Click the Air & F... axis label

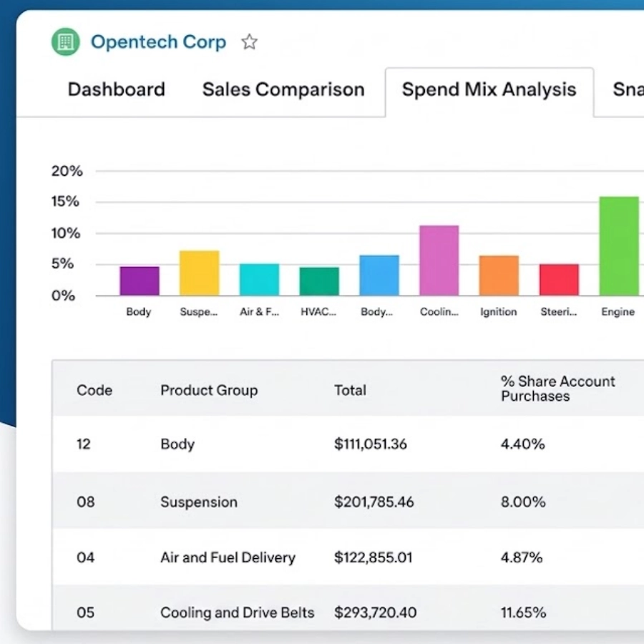tap(260, 312)
